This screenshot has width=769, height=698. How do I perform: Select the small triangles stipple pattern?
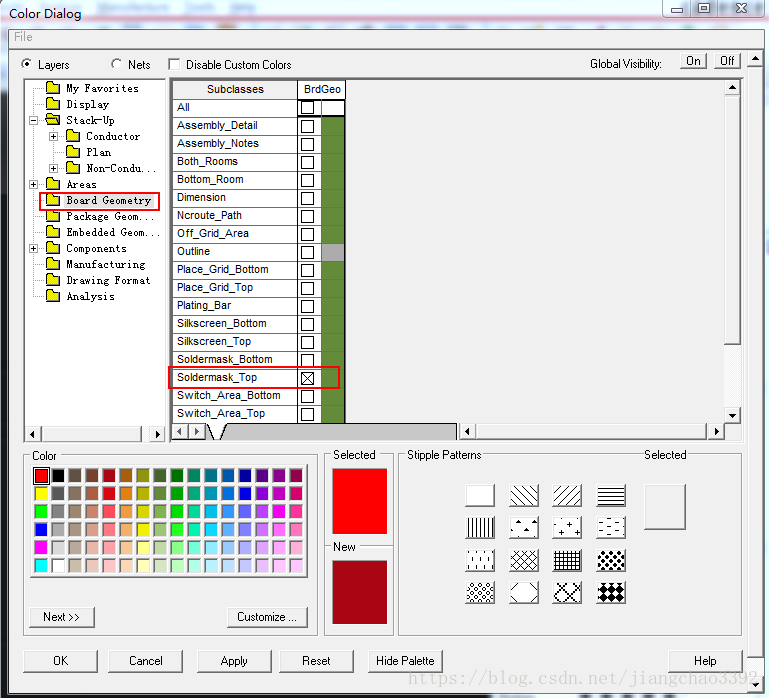pos(524,528)
